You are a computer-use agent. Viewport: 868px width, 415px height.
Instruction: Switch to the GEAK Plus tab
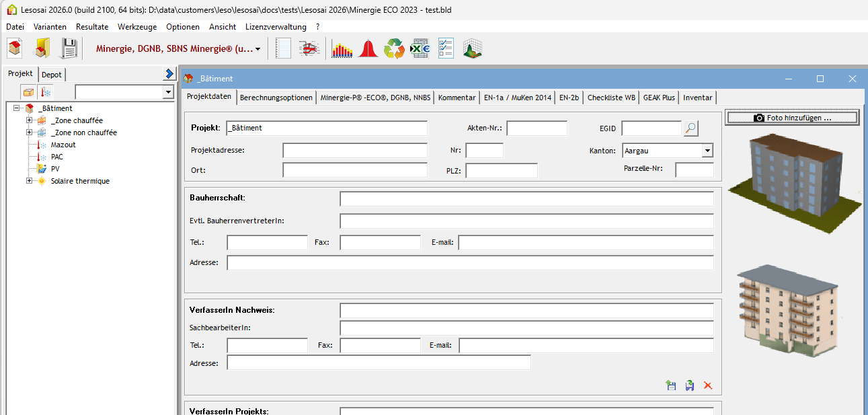[x=658, y=98]
